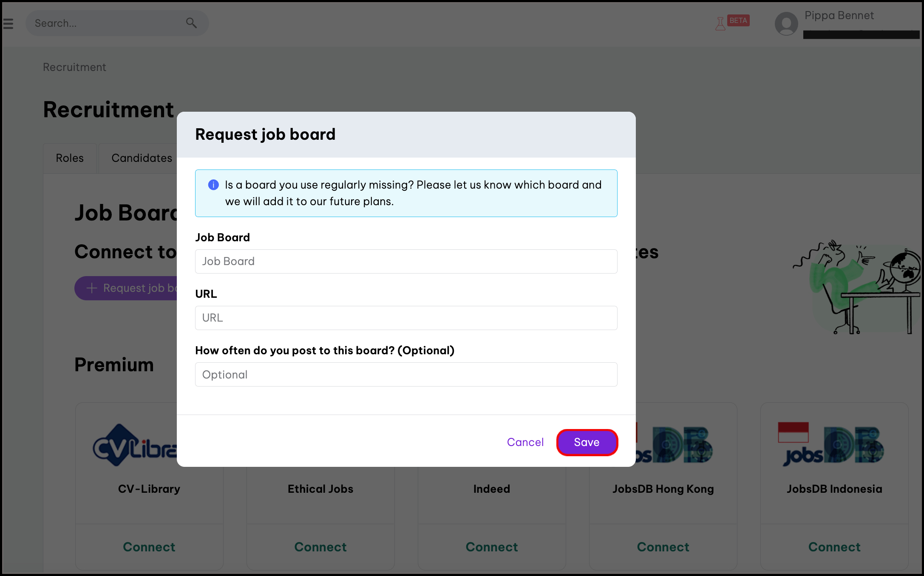924x576 pixels.
Task: Open the hamburger navigation menu
Action: point(9,24)
